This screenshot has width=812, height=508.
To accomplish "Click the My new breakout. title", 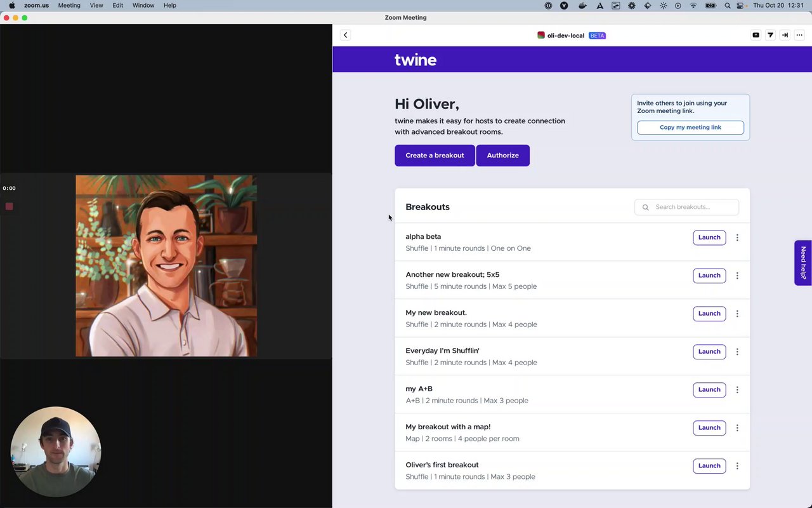I will pyautogui.click(x=436, y=312).
